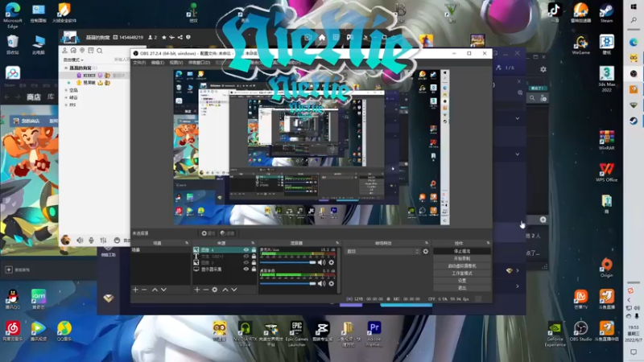This screenshot has width=644, height=362.
Task: Open OBS 设置 from controls panel
Action: (461, 280)
